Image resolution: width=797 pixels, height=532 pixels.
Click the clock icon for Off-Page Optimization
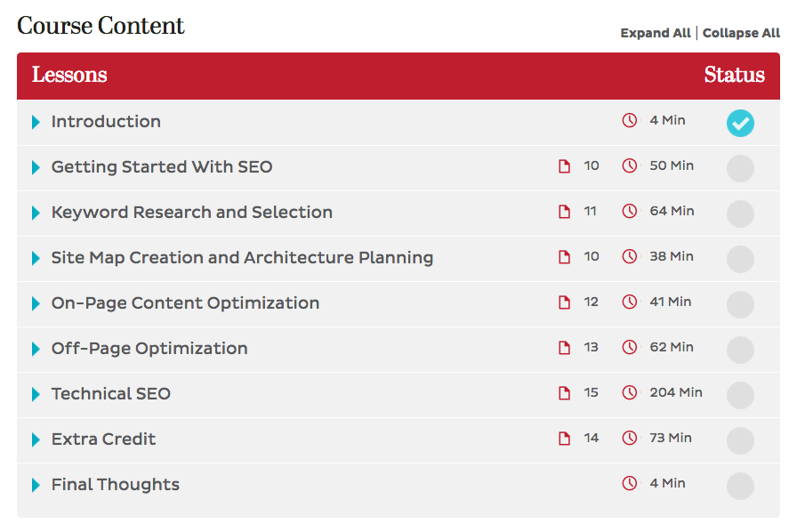(x=631, y=347)
